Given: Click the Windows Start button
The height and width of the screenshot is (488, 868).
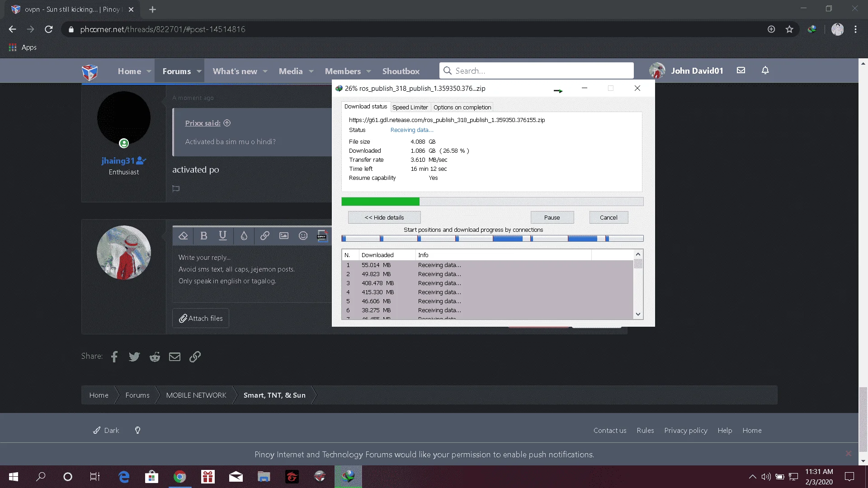Looking at the screenshot, I should pyautogui.click(x=14, y=477).
